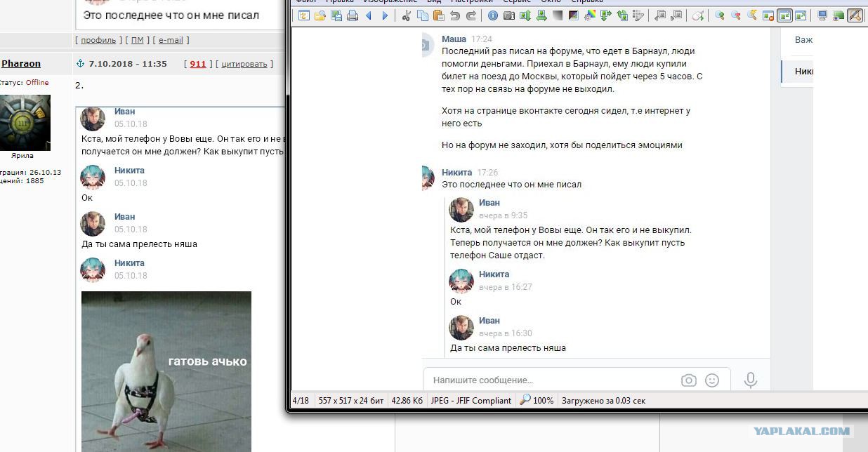Open Иван's name at 'вчера в 9:35'
The width and height of the screenshot is (868, 452).
click(x=489, y=203)
